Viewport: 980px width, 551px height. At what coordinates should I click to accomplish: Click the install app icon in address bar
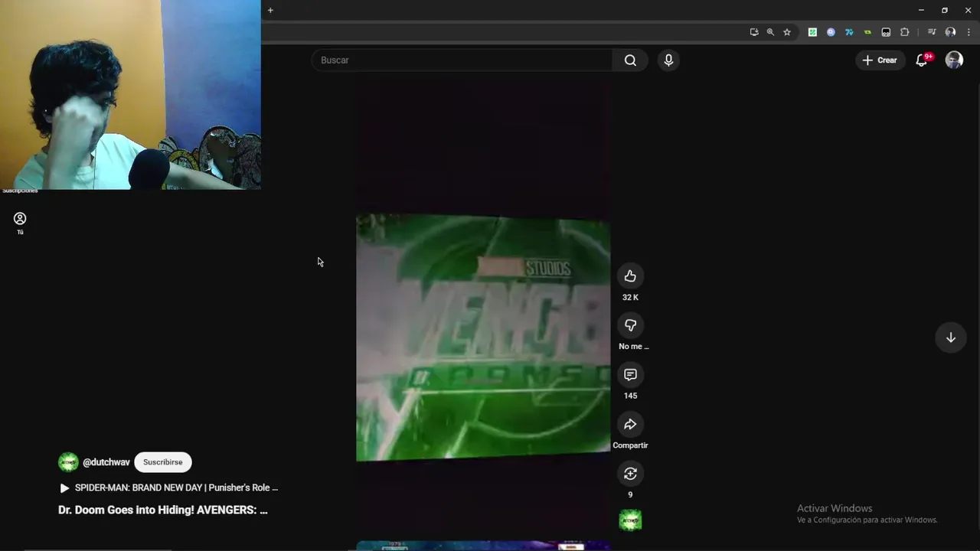coord(754,32)
